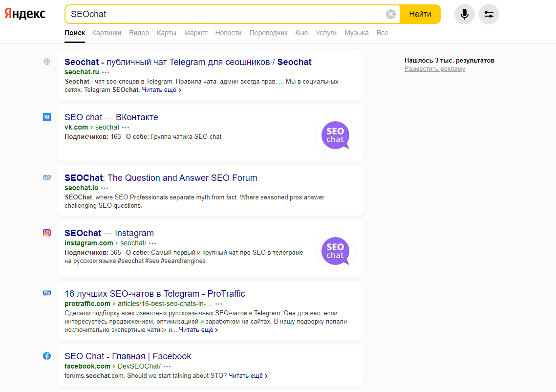Open the Карты tab
556x392 pixels.
click(167, 33)
